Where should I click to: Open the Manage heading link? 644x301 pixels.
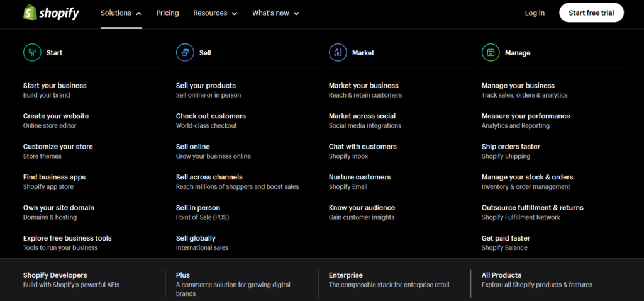click(518, 53)
